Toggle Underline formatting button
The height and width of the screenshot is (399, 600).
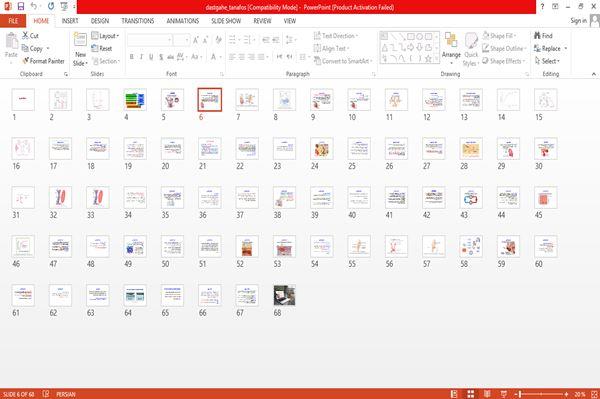pos(151,57)
